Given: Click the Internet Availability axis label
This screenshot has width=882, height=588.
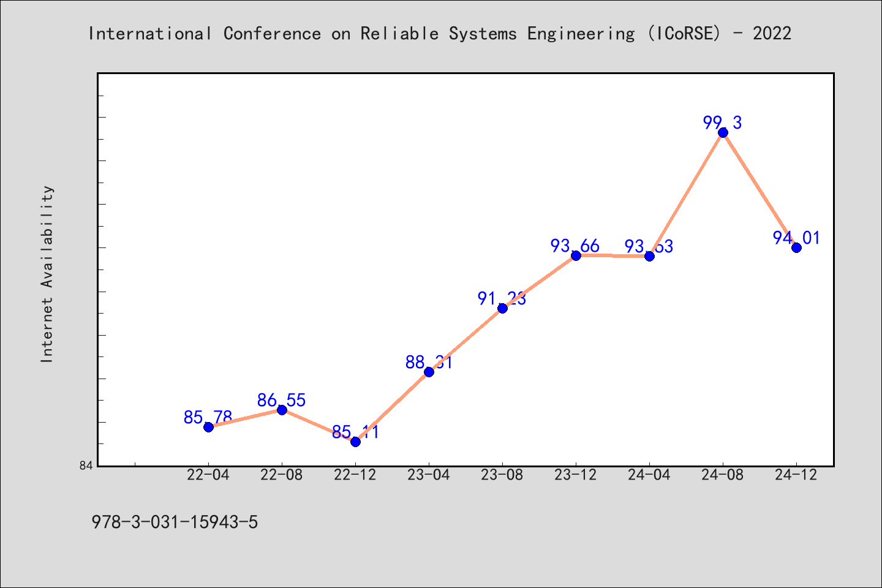Looking at the screenshot, I should pyautogui.click(x=47, y=274).
